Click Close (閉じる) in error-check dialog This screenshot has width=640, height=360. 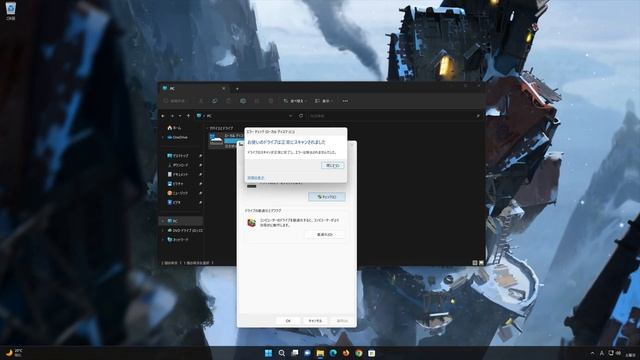[x=333, y=165]
